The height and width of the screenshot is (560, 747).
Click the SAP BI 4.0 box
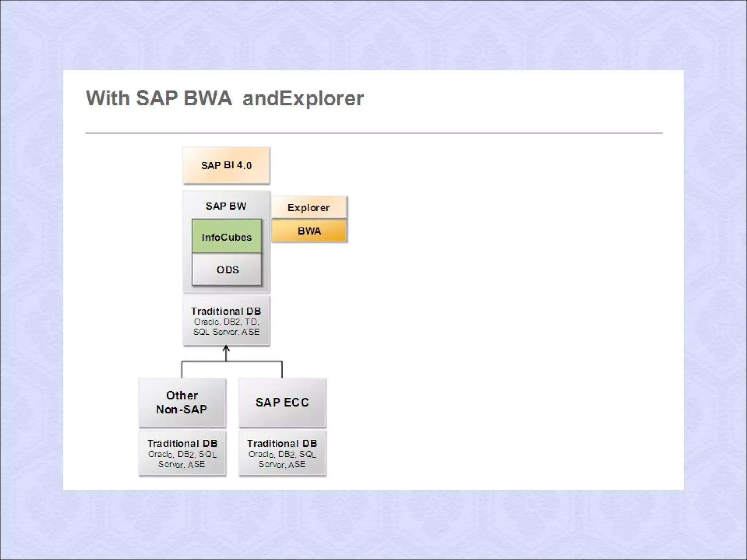tap(226, 165)
